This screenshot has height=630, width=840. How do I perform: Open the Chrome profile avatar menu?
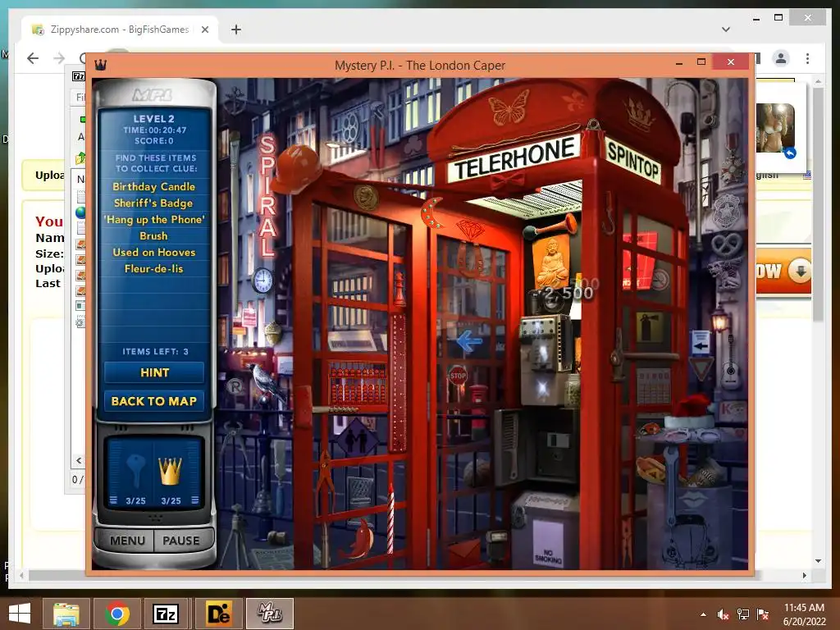(x=781, y=58)
